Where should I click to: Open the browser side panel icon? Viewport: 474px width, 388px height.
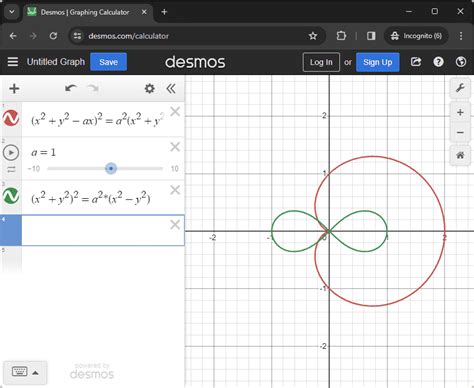[x=371, y=36]
